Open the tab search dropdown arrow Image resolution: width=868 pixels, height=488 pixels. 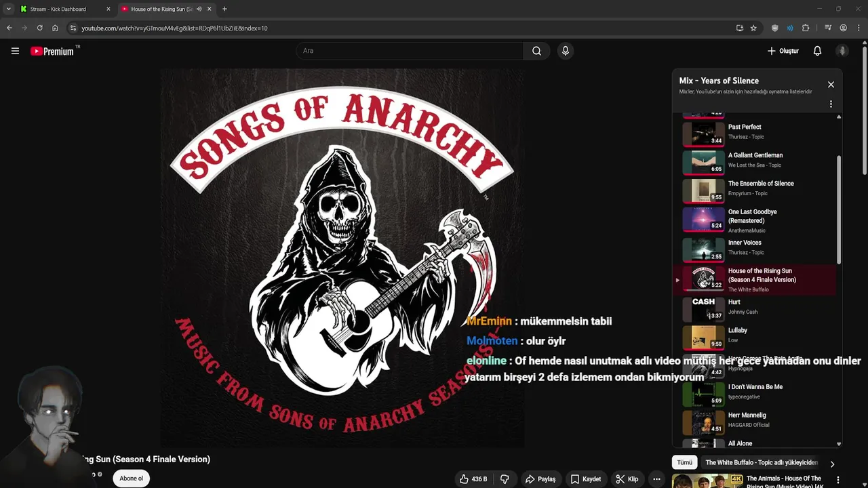tap(8, 9)
